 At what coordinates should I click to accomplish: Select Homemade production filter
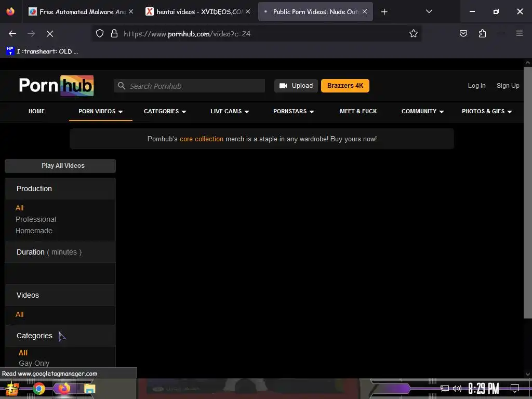coord(34,231)
